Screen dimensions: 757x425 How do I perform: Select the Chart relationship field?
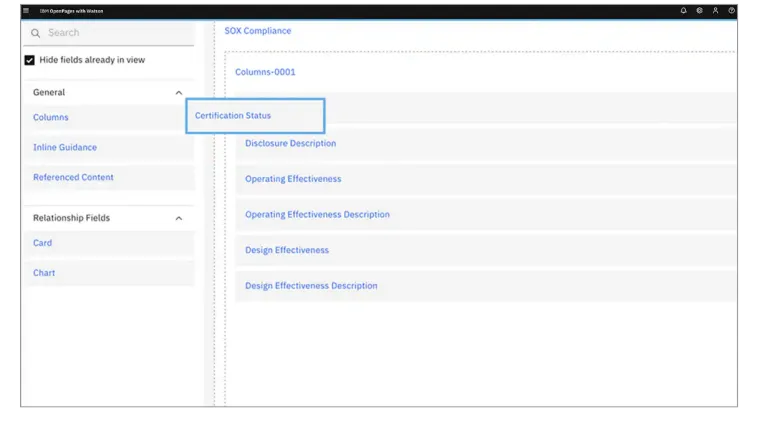[x=109, y=273]
